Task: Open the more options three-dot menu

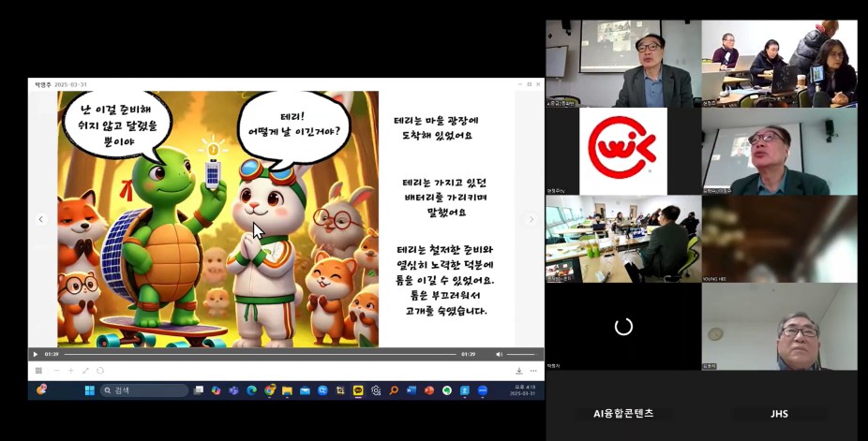Action: [533, 371]
